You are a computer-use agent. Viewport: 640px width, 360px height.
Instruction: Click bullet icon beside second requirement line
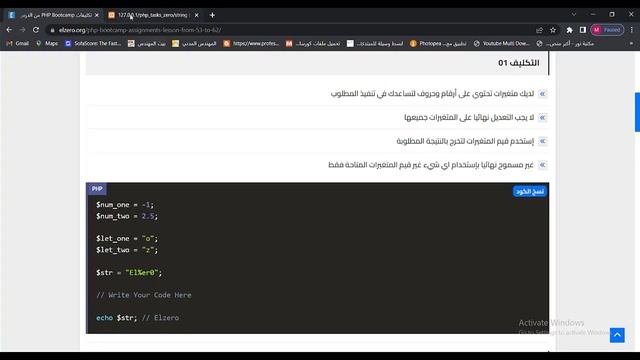[x=542, y=118]
